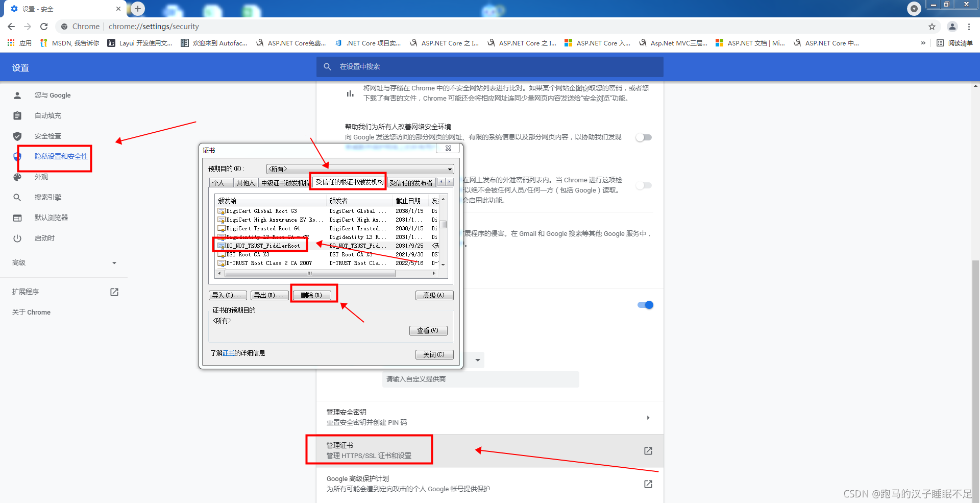Click the 导入 import button

[x=228, y=295]
